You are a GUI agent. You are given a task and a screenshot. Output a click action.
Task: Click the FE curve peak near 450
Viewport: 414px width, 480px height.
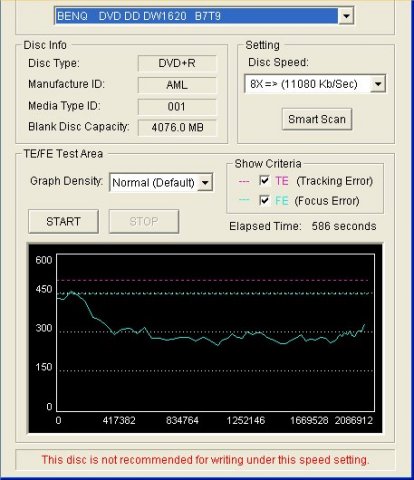[x=72, y=293]
